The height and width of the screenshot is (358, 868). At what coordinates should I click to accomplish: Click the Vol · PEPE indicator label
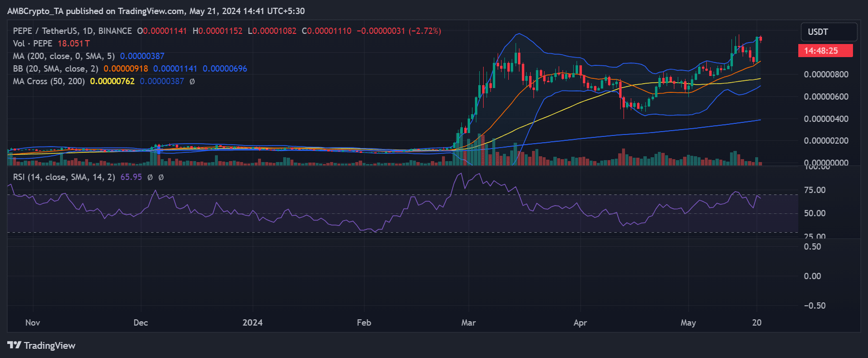[32, 44]
